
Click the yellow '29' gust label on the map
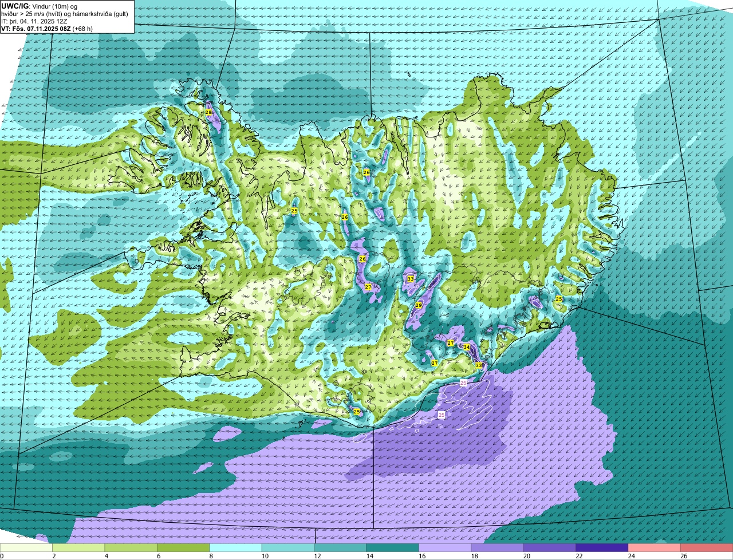click(419, 305)
